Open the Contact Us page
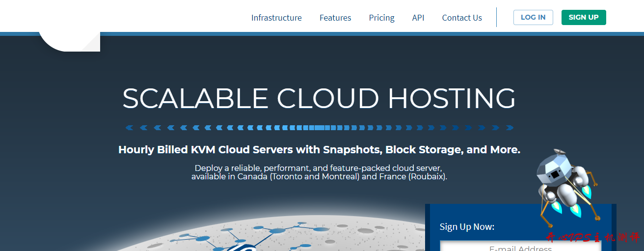The height and width of the screenshot is (251, 644). coord(462,18)
